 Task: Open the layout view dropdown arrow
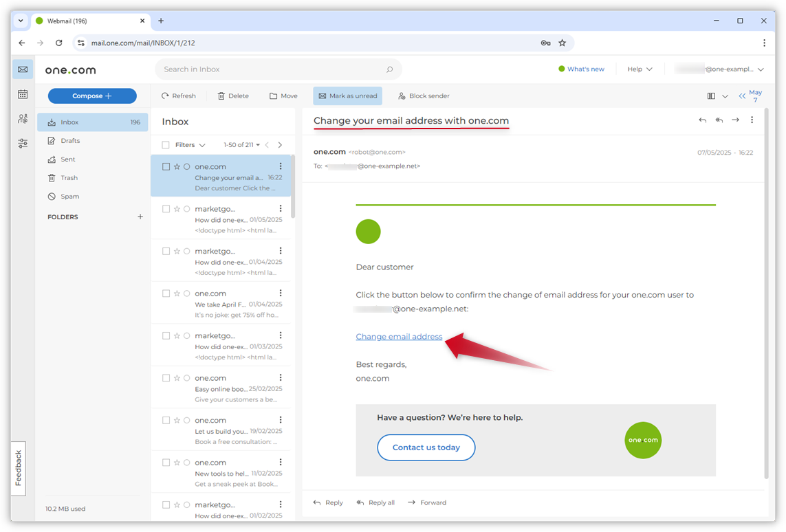[x=725, y=96]
